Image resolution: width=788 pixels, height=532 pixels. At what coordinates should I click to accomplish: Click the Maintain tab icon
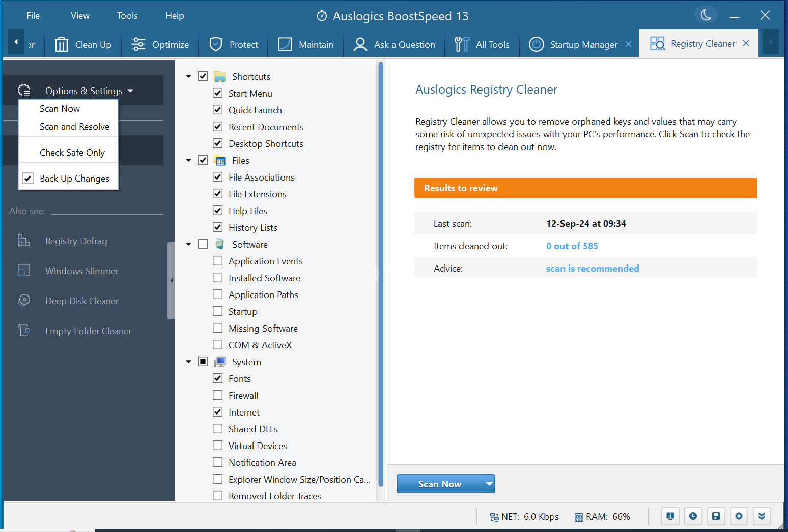285,45
